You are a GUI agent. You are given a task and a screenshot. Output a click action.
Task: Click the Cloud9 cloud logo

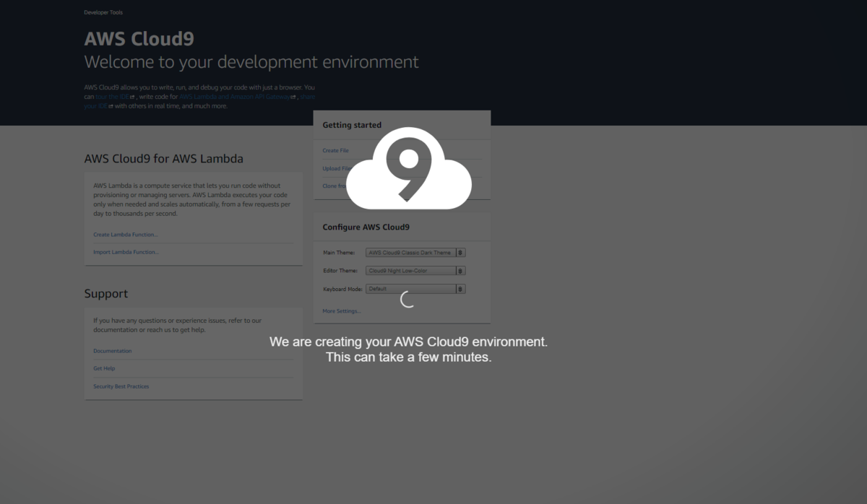pyautogui.click(x=409, y=168)
